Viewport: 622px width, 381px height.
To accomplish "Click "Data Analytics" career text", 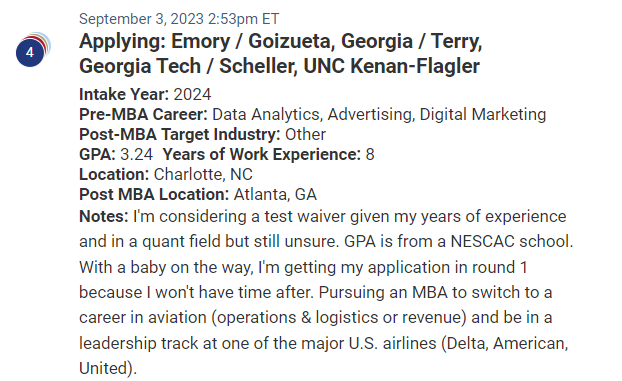I will point(265,114).
